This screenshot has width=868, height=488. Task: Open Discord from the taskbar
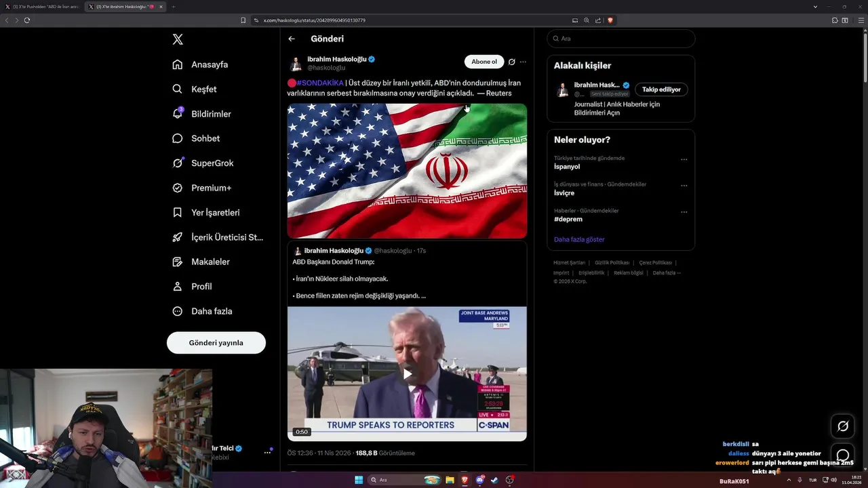pos(480,480)
